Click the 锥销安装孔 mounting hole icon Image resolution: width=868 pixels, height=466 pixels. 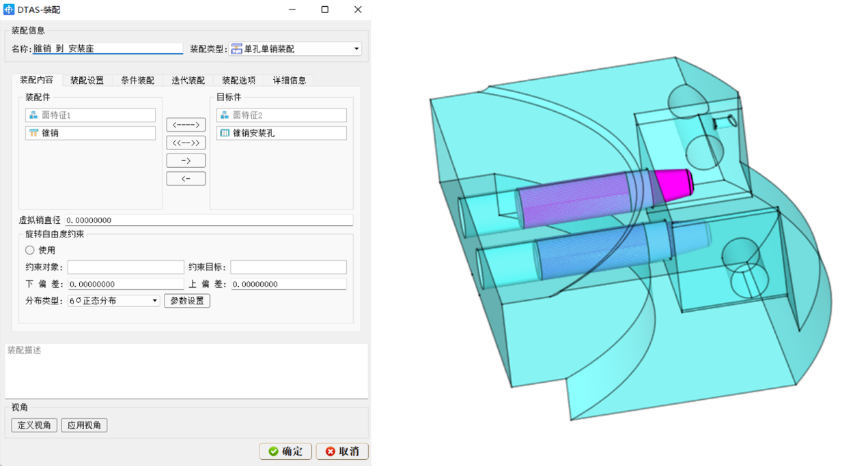point(225,132)
